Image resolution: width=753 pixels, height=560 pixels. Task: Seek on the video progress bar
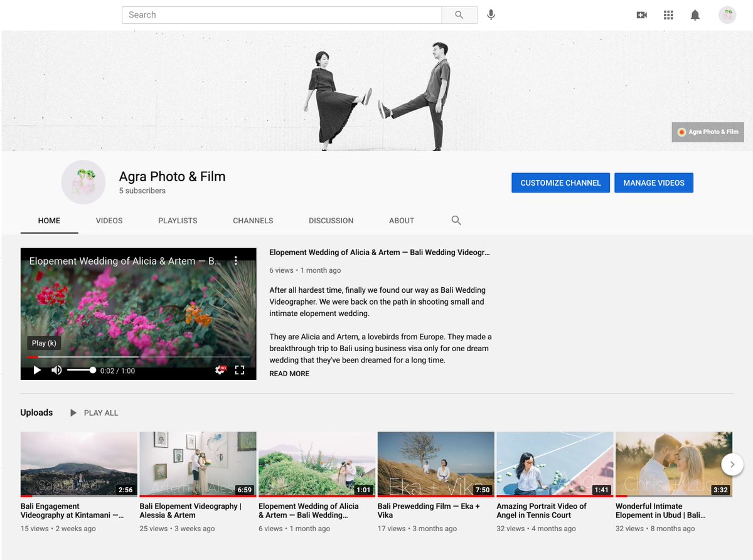(138, 357)
